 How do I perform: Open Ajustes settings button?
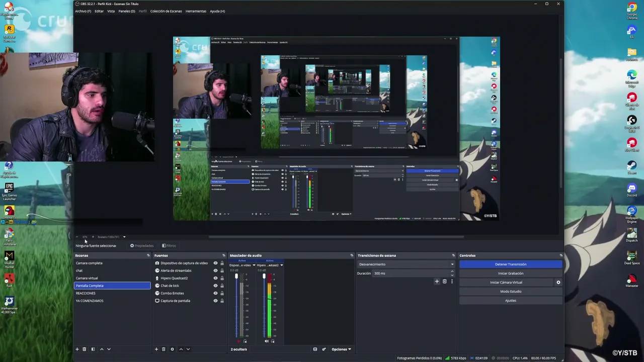tap(511, 301)
